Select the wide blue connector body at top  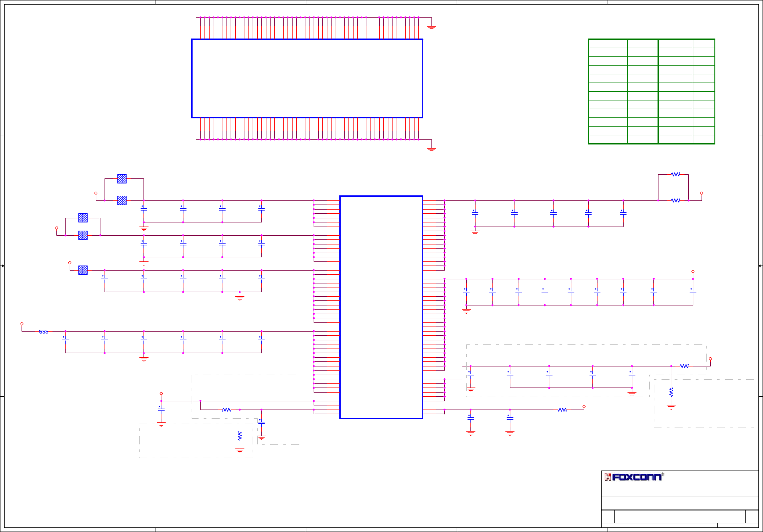point(307,78)
